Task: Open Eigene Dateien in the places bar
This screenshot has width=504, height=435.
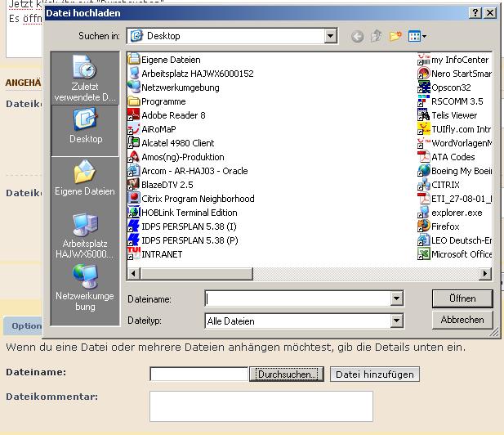Action: [85, 180]
